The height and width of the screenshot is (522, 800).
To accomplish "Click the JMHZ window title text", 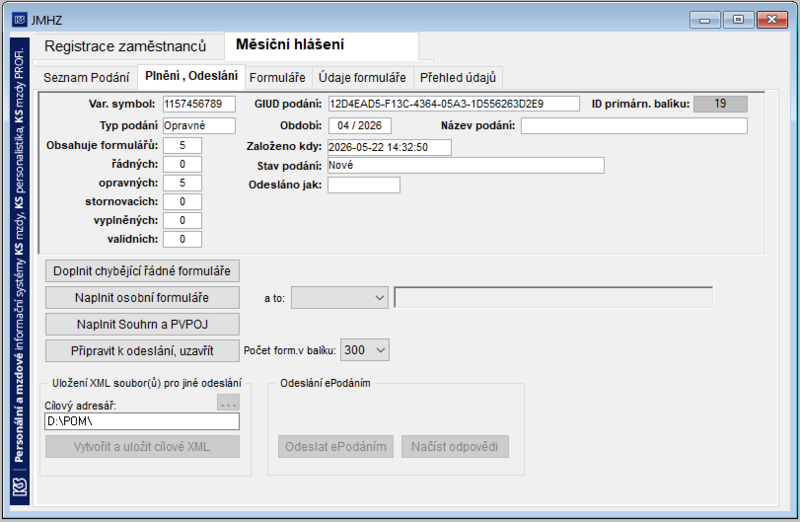I will [x=46, y=20].
